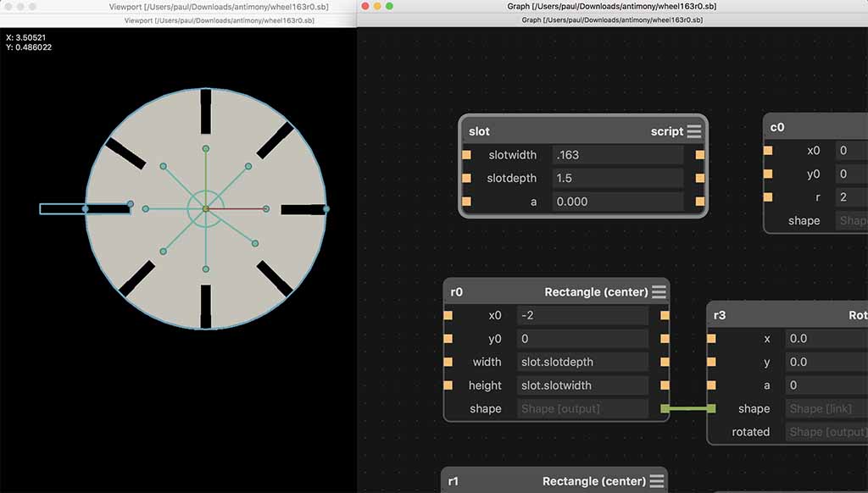Select the r1 node title

point(453,481)
